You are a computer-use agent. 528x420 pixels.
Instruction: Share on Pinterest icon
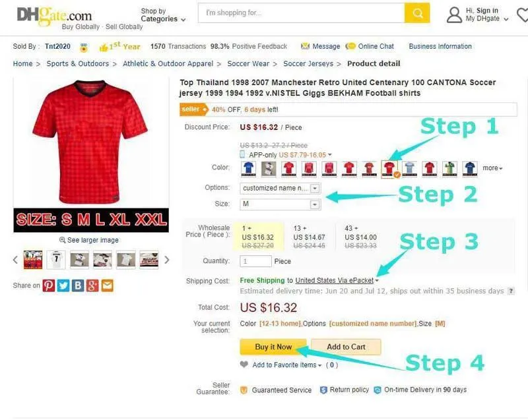49,285
